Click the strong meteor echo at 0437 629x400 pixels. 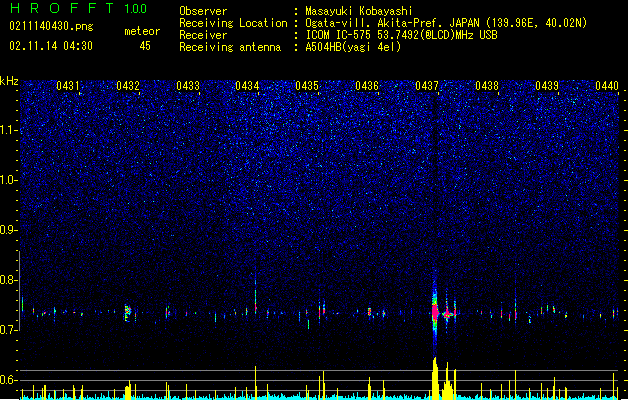pos(435,311)
